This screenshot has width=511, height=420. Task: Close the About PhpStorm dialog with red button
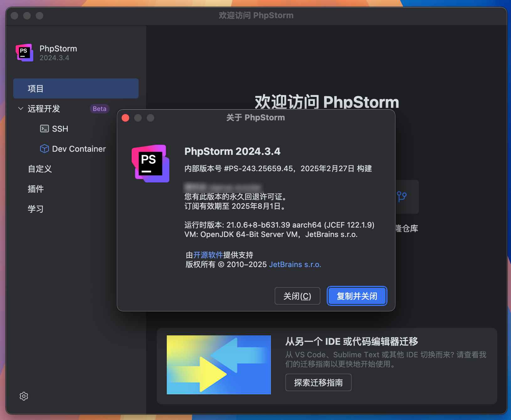click(x=125, y=118)
